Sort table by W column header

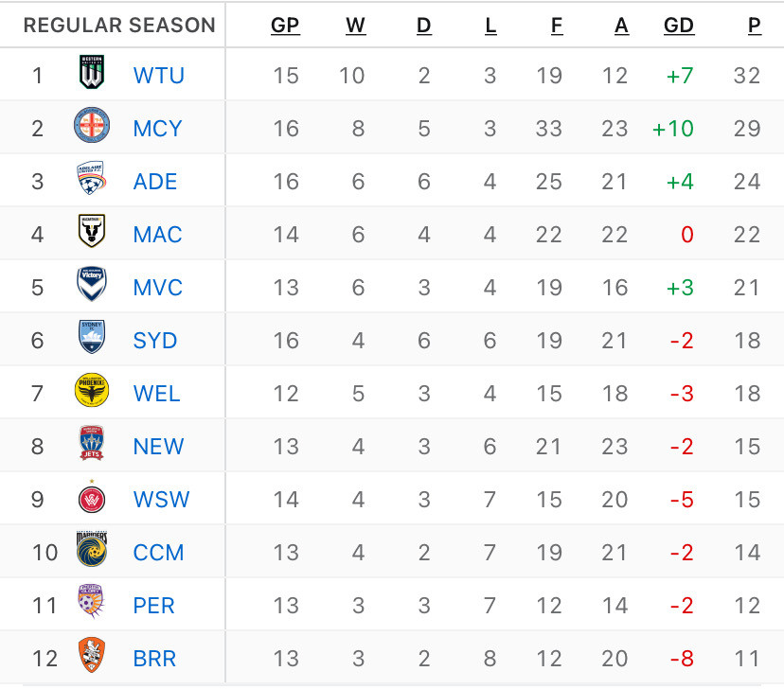point(355,25)
